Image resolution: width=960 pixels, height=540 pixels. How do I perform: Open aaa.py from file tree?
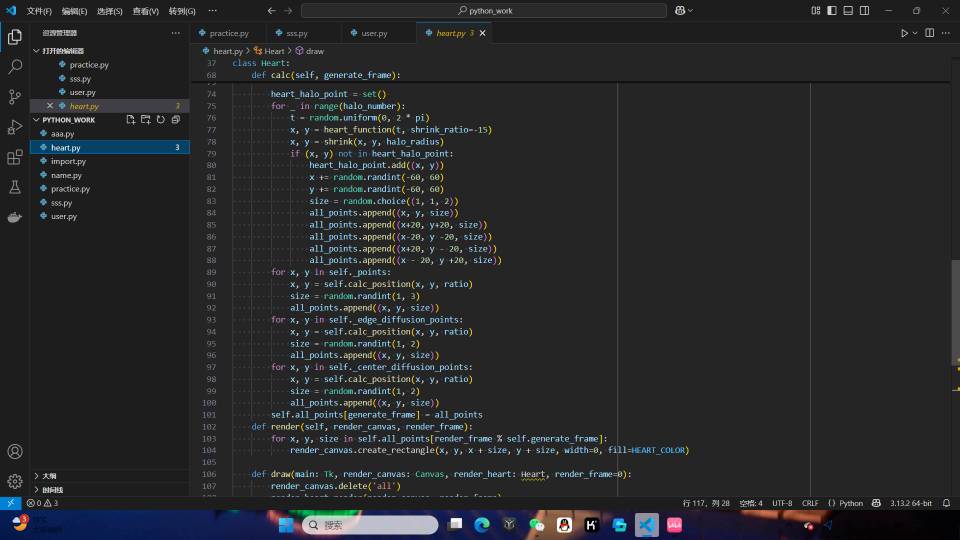(62, 133)
